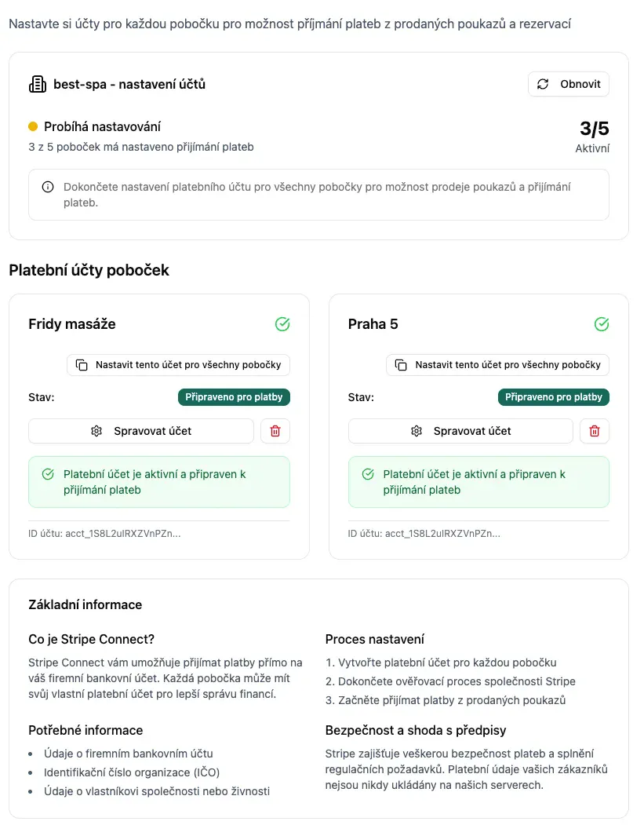Click Připraveno pro platby badge on Praha 5
The image size is (644, 825).
point(553,397)
